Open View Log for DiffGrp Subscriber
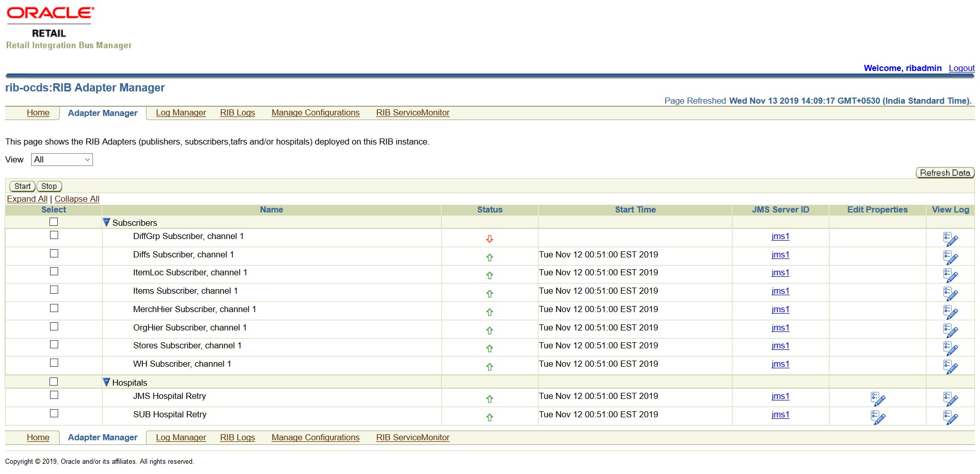Viewport: 980px width, 474px height. point(950,239)
